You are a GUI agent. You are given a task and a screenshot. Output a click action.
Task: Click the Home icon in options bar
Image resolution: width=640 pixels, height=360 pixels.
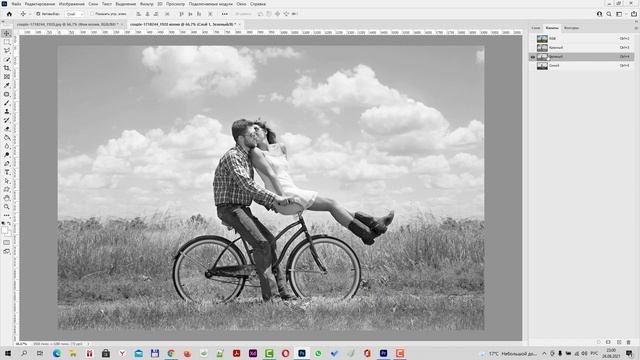pyautogui.click(x=9, y=14)
